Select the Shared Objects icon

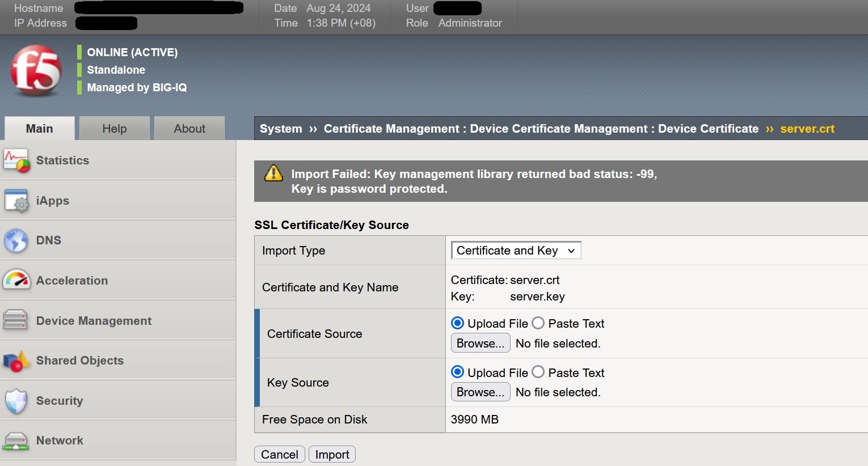point(16,361)
